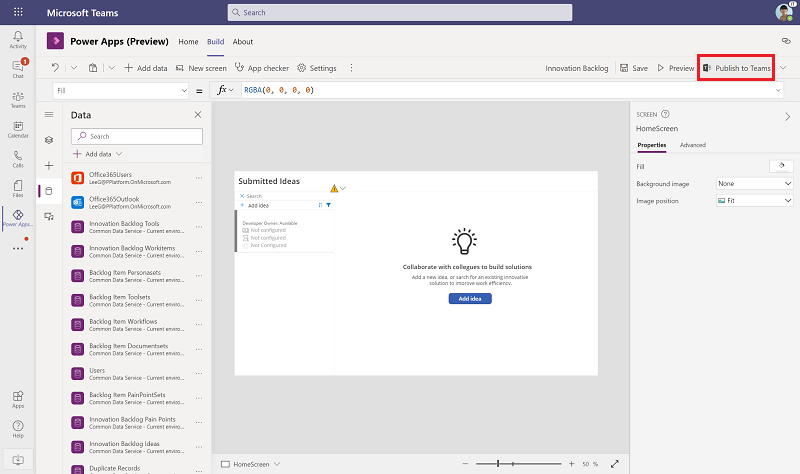Screen dimensions: 800x474
Task: Click the Save button
Action: 634,68
